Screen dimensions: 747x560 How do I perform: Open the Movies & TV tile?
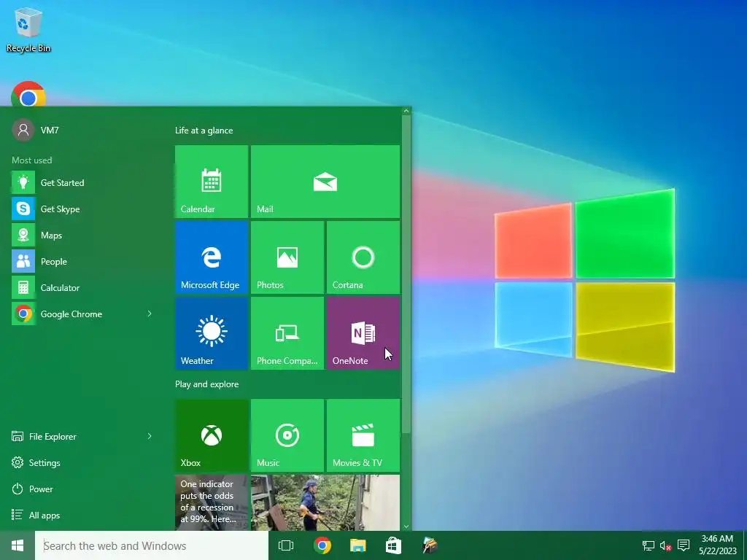coord(363,435)
